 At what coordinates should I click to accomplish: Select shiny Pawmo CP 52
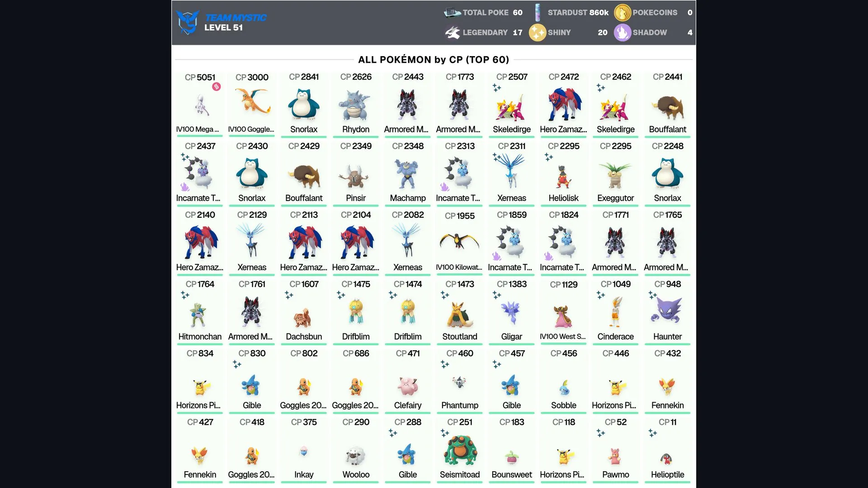click(x=616, y=450)
